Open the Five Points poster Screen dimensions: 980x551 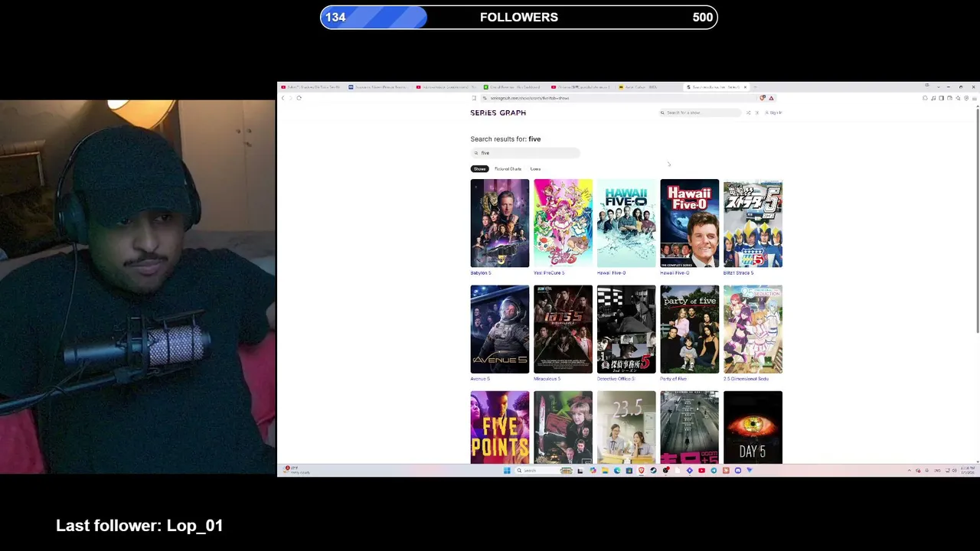500,427
